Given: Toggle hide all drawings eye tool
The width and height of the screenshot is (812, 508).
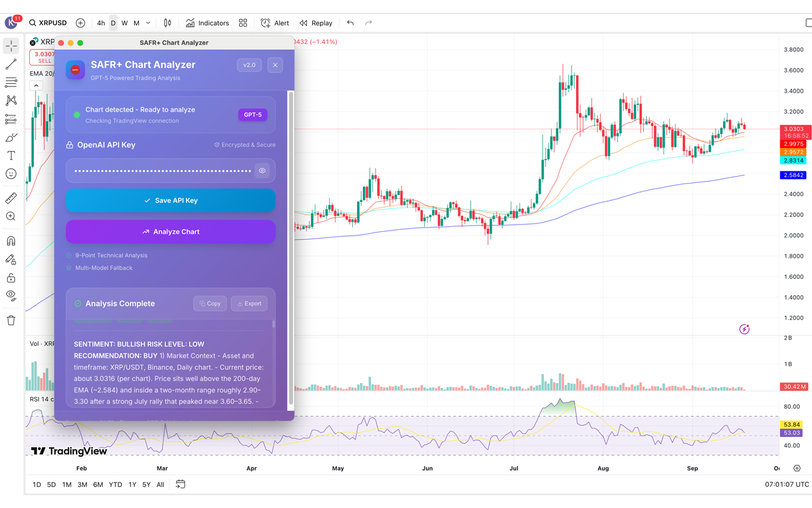Looking at the screenshot, I should [x=11, y=295].
